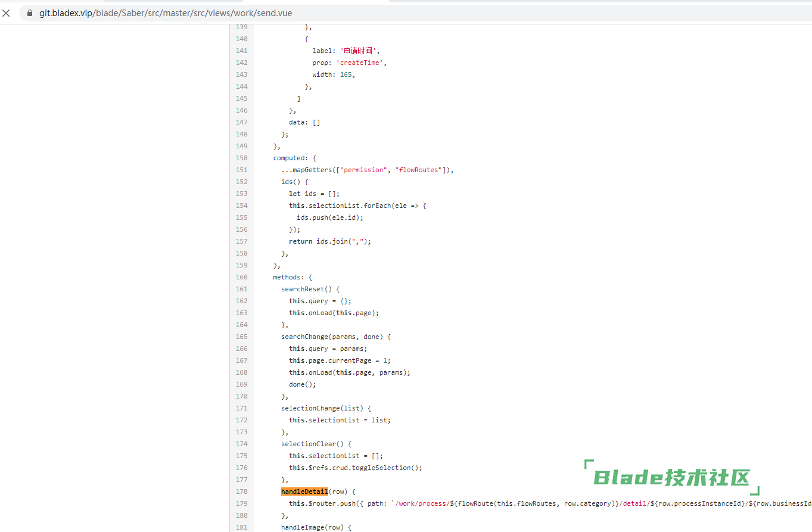Select line number 139
The image size is (812, 532).
click(241, 27)
